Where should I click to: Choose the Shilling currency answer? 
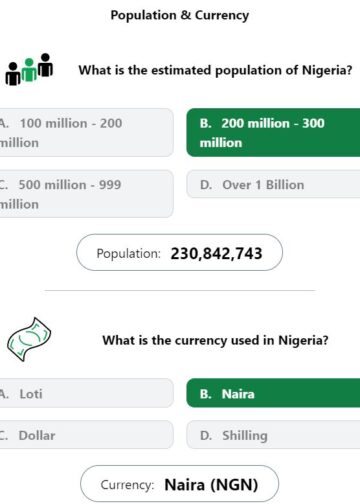pos(273,435)
